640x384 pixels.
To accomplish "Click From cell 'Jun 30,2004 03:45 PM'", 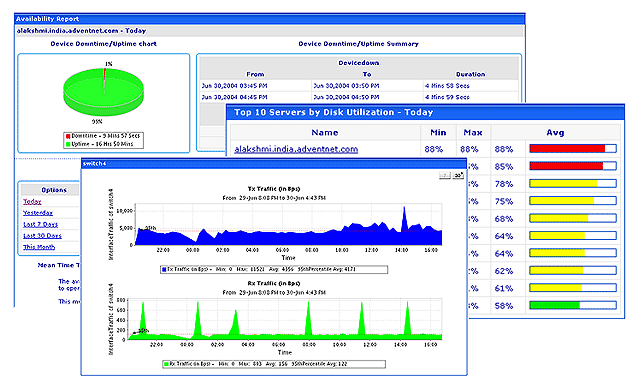I will pos(234,86).
